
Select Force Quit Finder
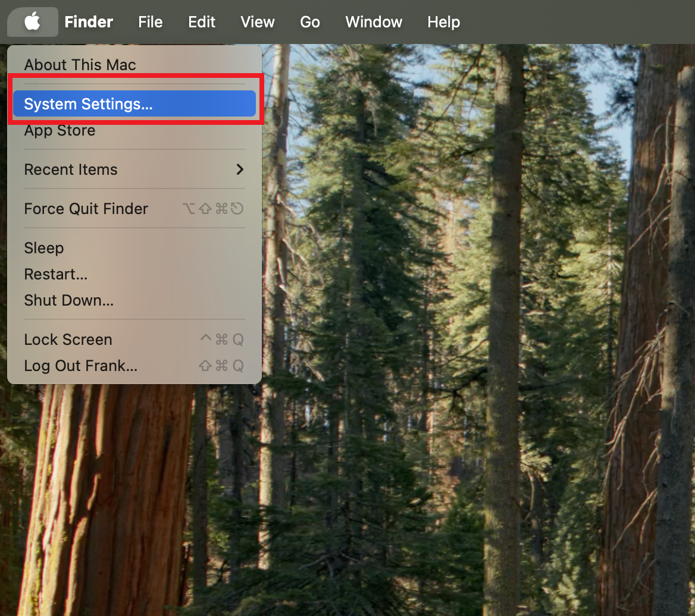point(86,209)
